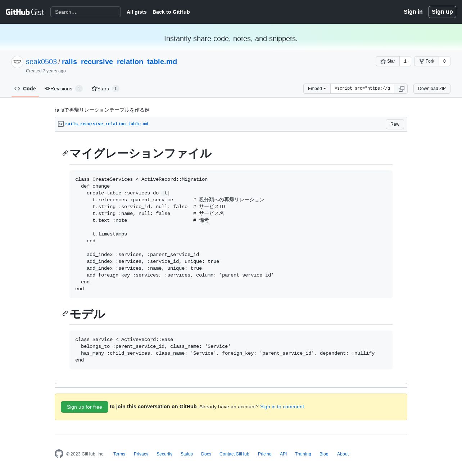Open the Pricing footer link

(x=265, y=454)
